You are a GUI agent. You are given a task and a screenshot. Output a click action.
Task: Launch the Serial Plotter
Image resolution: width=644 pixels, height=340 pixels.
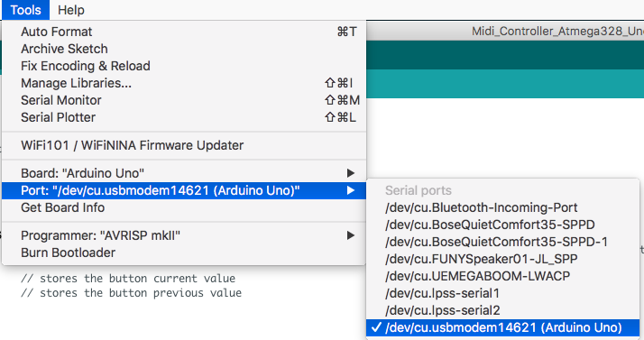tap(184, 117)
